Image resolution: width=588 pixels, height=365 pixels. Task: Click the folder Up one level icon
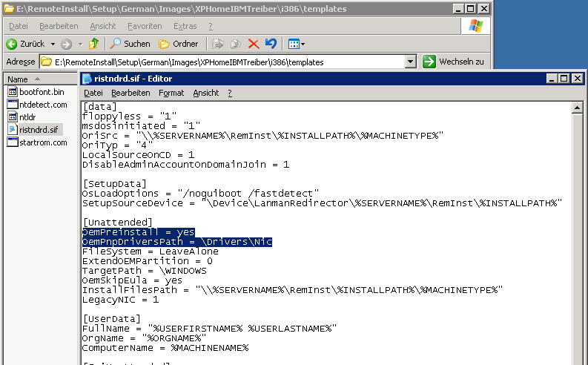[93, 44]
